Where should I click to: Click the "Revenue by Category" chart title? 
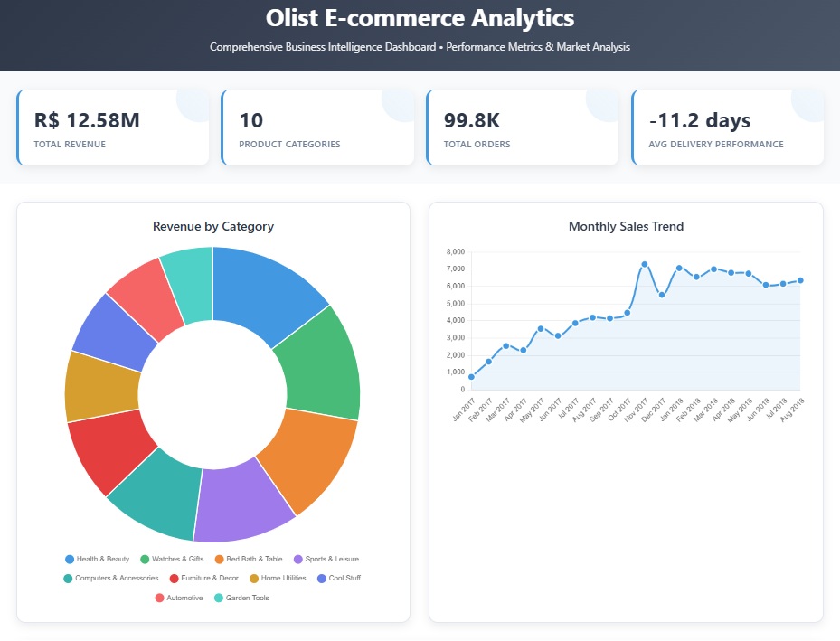click(x=213, y=227)
